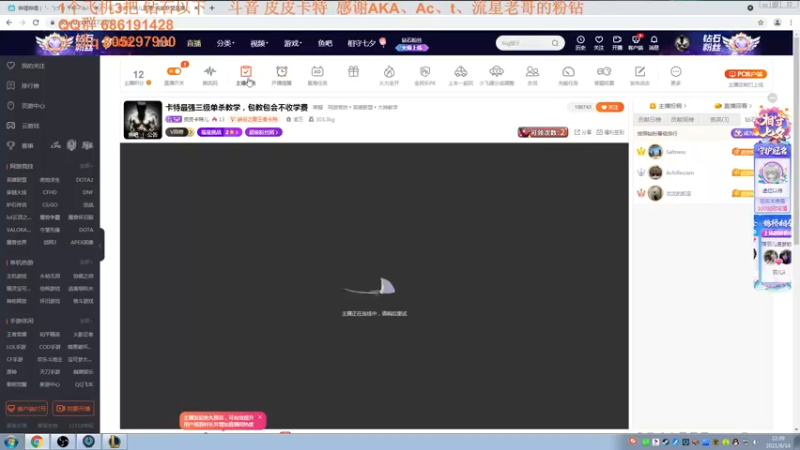Open the two-person 友情 icon
Screen dimensions: 800x450
click(532, 71)
